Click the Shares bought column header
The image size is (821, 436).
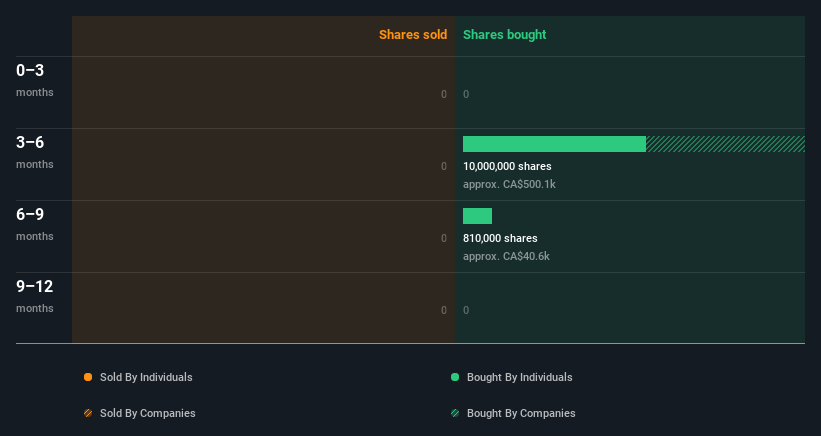505,35
